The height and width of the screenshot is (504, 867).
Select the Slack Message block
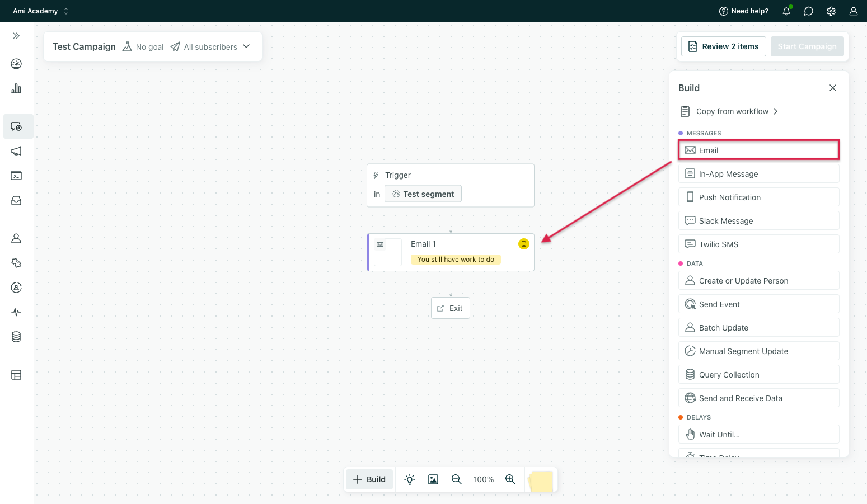(x=759, y=221)
